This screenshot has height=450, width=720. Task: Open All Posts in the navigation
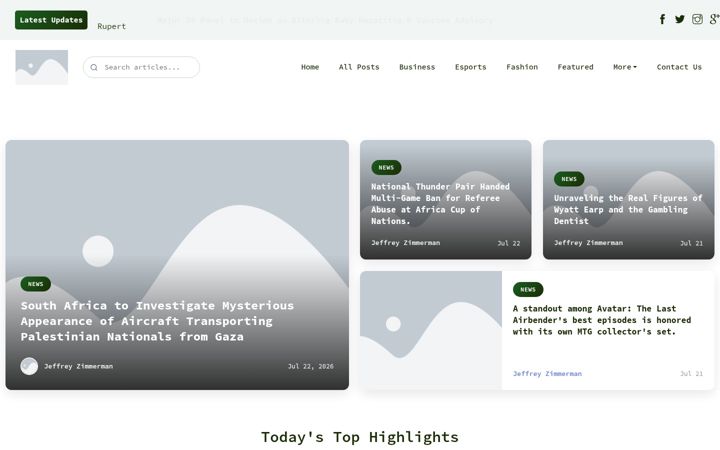[359, 67]
